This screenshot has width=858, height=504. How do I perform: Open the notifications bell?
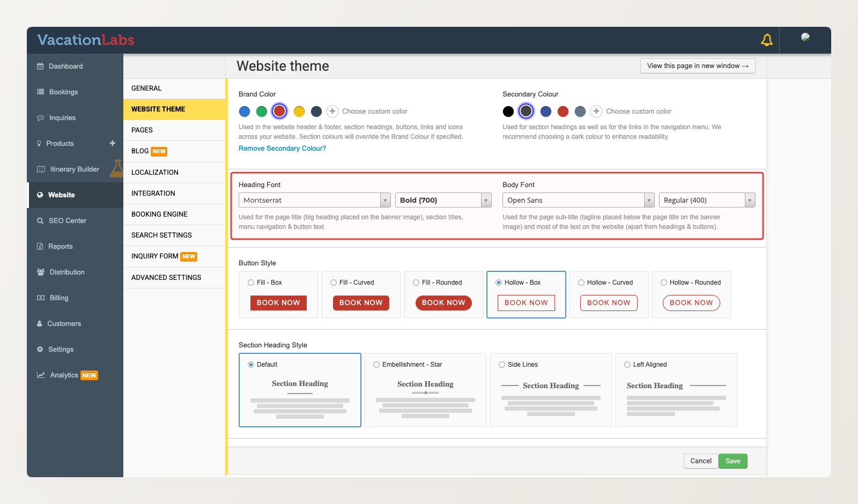pos(767,40)
